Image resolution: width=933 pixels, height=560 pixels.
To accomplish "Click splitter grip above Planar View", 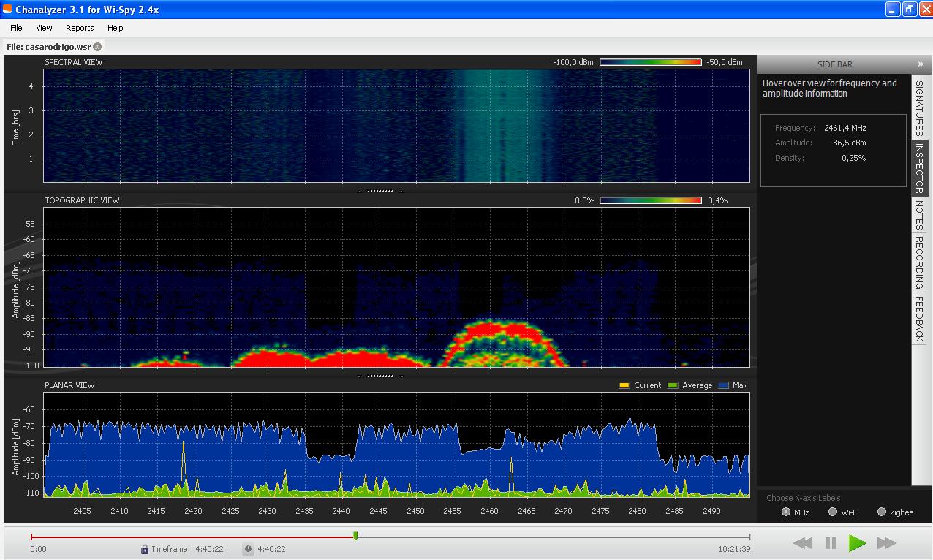I will point(380,376).
